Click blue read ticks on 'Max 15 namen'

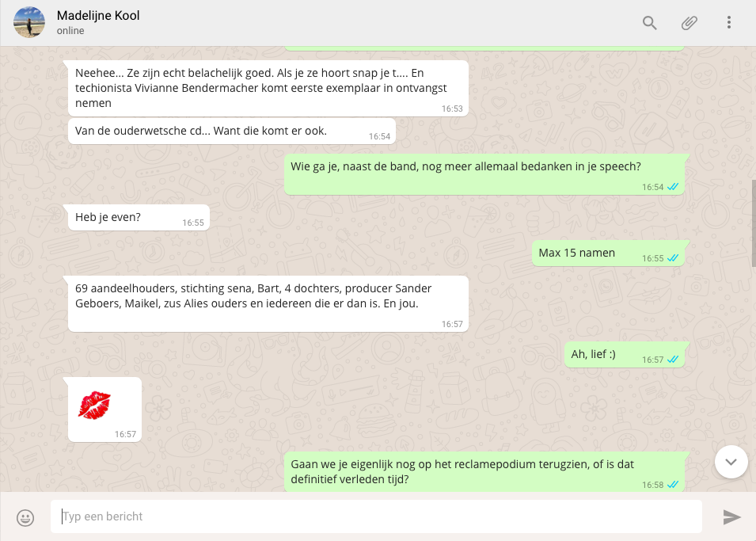coord(673,258)
